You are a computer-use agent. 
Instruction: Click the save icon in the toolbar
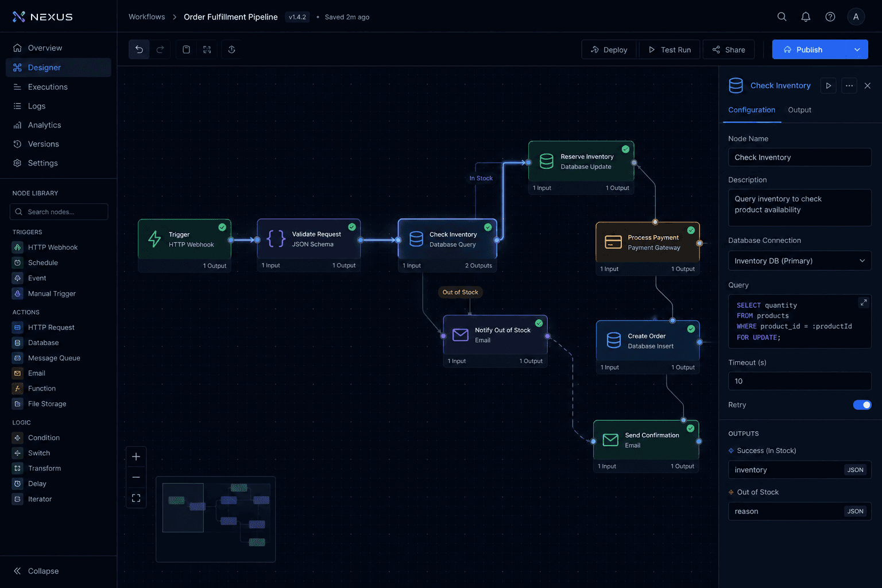[x=186, y=49]
